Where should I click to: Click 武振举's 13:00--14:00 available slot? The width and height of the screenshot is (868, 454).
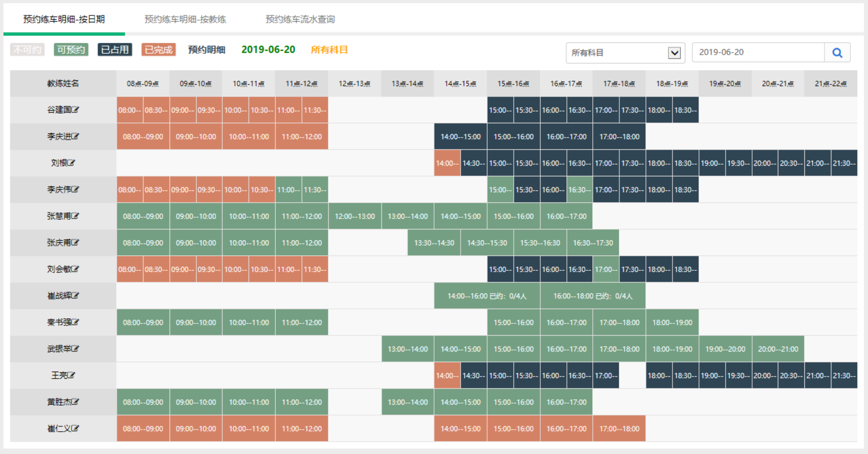click(x=407, y=349)
